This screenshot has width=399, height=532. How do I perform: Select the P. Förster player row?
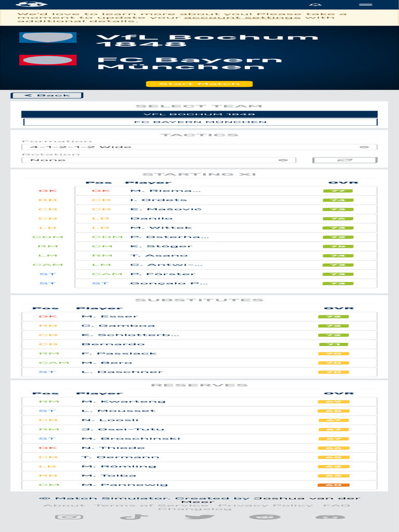(226, 274)
